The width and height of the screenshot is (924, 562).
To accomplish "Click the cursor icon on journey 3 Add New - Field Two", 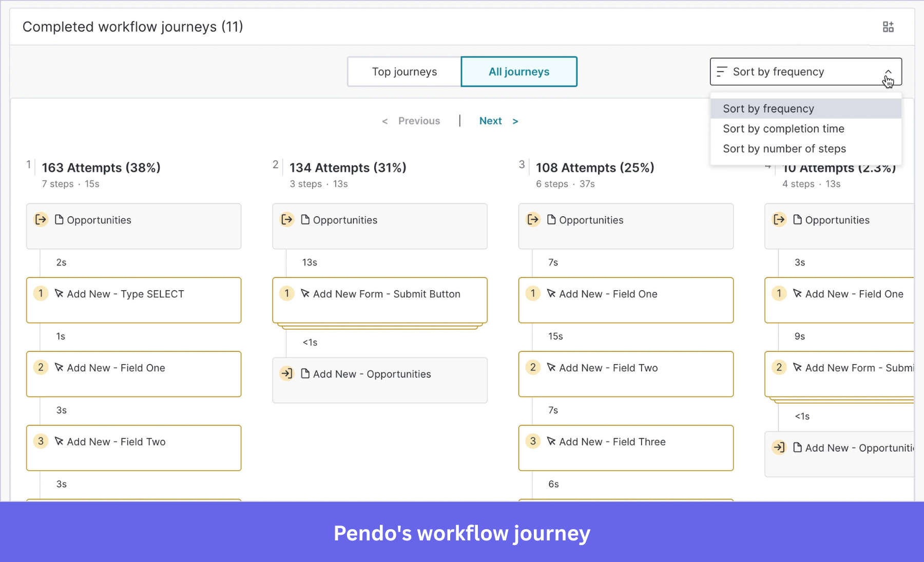I will click(x=551, y=367).
